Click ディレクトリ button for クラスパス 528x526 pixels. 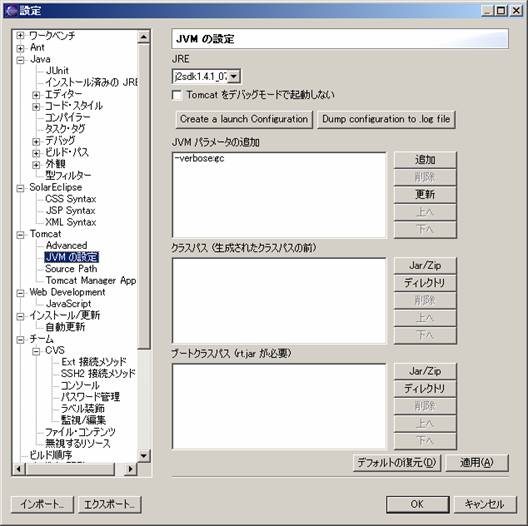(x=425, y=283)
